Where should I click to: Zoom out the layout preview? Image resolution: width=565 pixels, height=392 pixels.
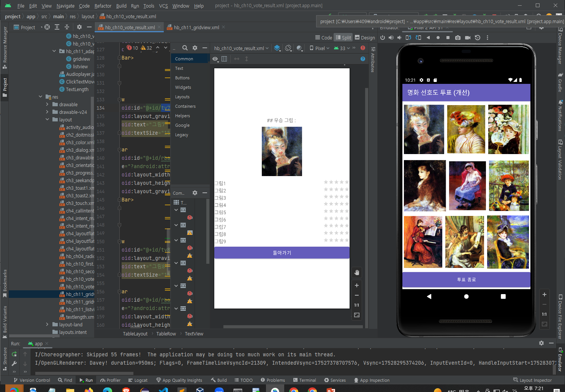[356, 295]
